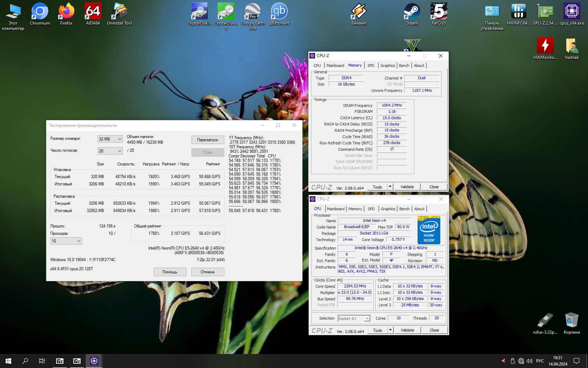Screen dimensions: 588x368
Task: Open the CrystalDiskInfo desktop icon
Action: (199, 14)
